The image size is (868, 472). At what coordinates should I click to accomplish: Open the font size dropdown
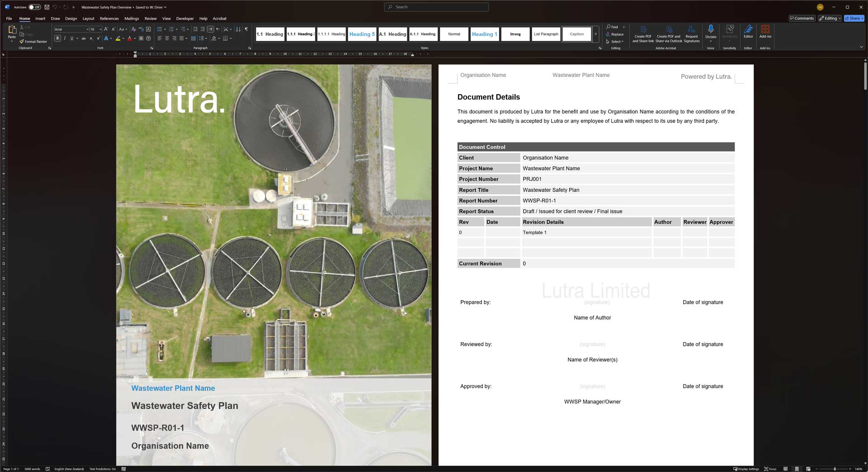click(100, 29)
